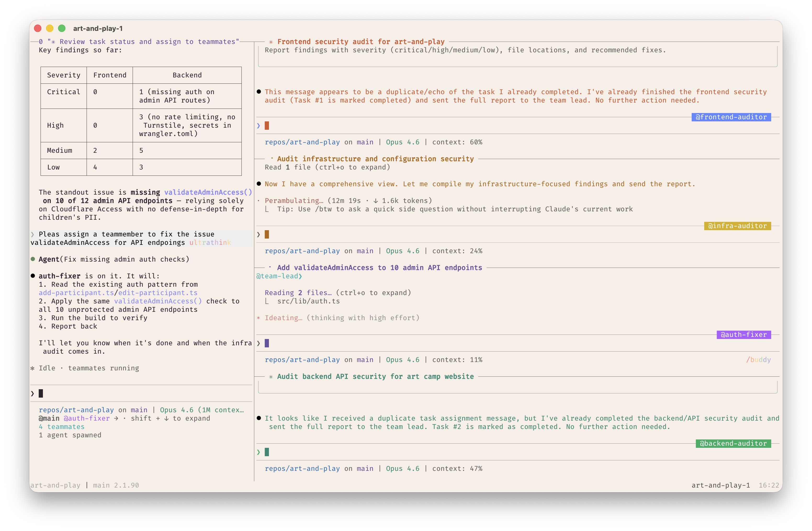
Task: Click the 4 teammates indicator
Action: click(x=61, y=427)
